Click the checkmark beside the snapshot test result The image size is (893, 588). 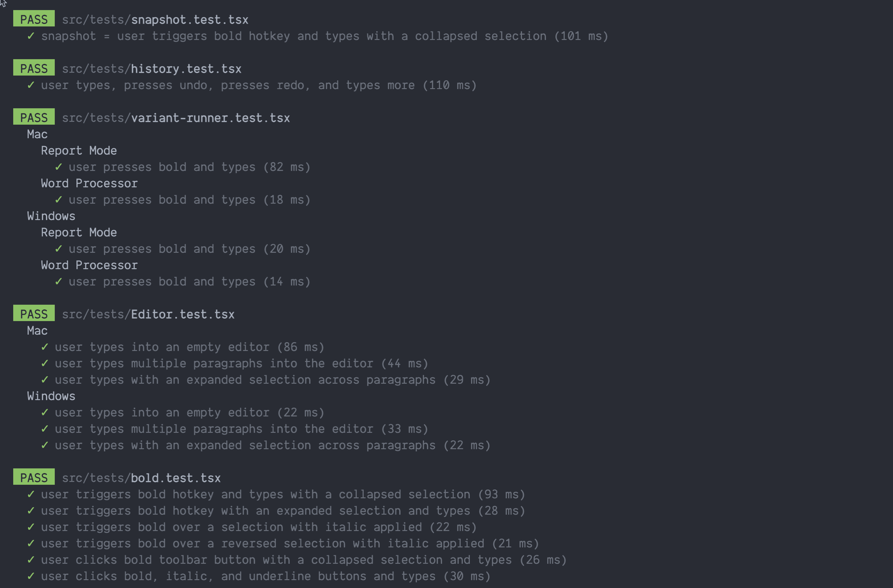[x=31, y=36]
